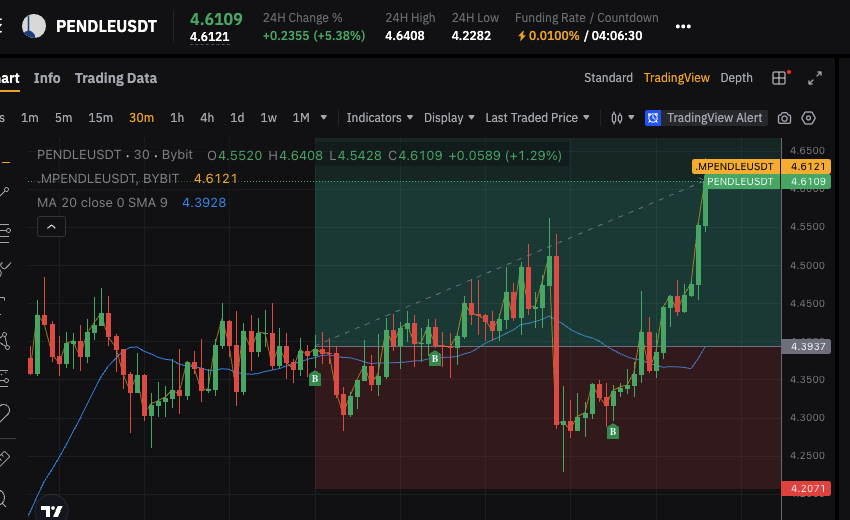
Task: Click the green PENDLEUSDT 4.6109 price tag
Action: point(767,182)
